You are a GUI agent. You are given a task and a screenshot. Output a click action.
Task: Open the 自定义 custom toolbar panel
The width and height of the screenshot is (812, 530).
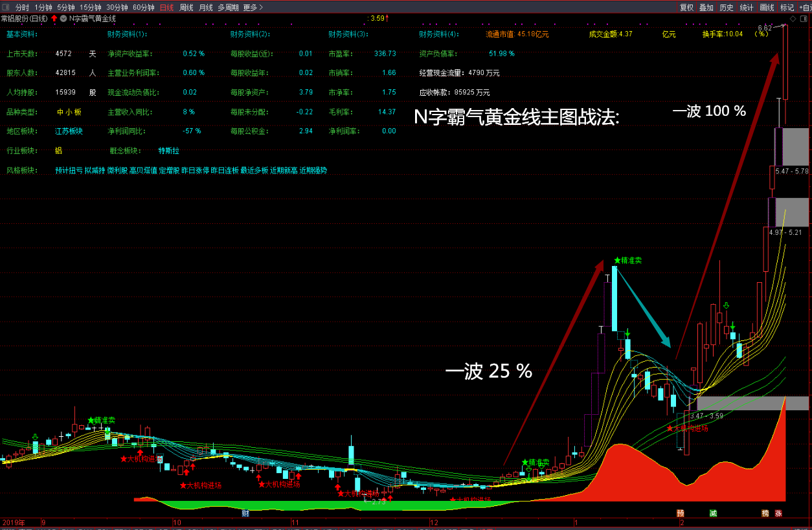click(807, 8)
